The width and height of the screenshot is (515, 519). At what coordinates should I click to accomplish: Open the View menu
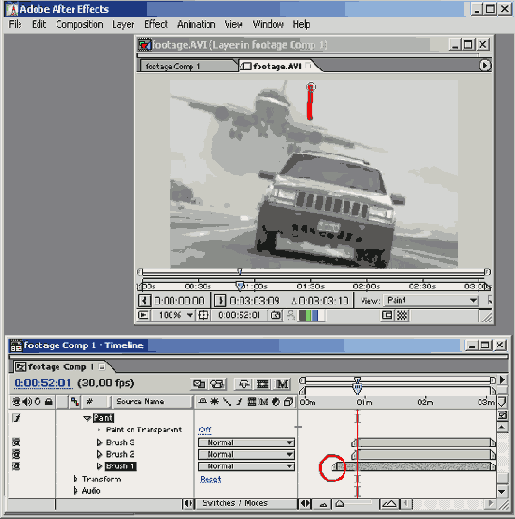pos(233,24)
